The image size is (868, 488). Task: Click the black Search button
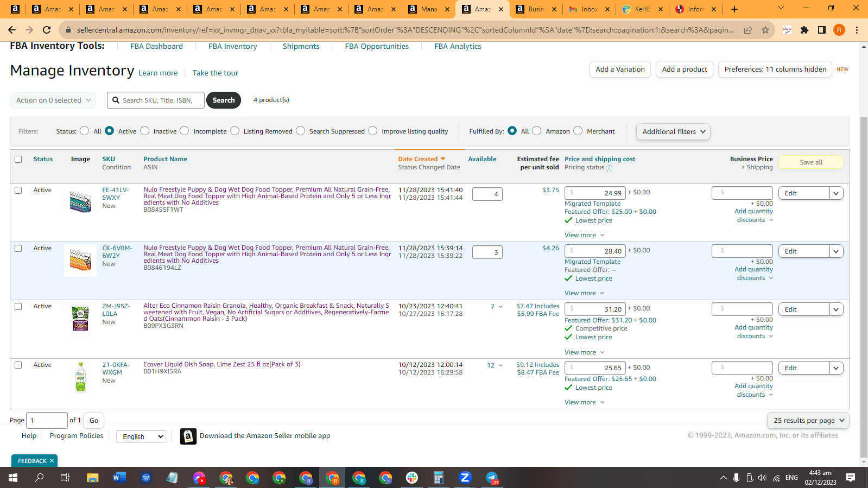(224, 100)
